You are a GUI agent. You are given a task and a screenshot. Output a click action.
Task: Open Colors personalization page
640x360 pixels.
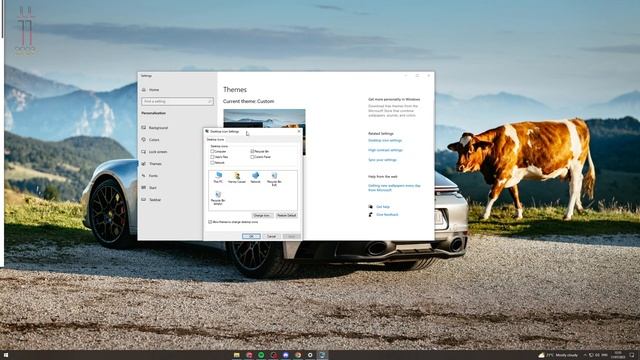coord(154,140)
